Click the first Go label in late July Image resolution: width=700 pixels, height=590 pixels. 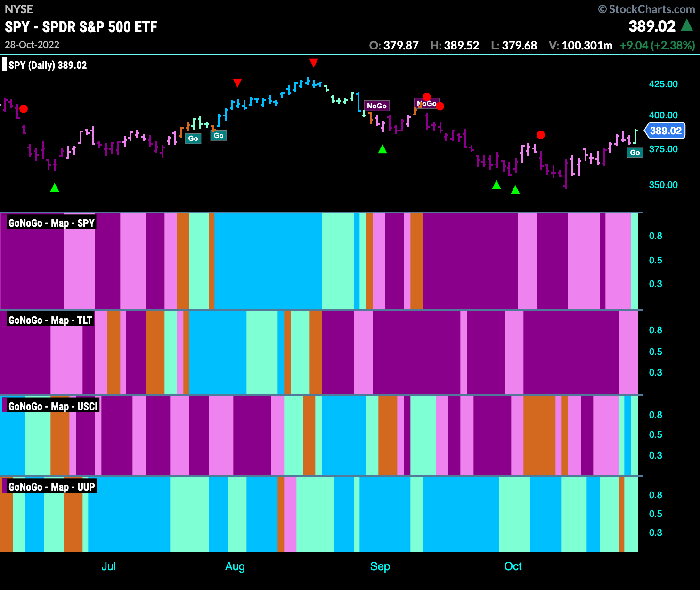(193, 139)
